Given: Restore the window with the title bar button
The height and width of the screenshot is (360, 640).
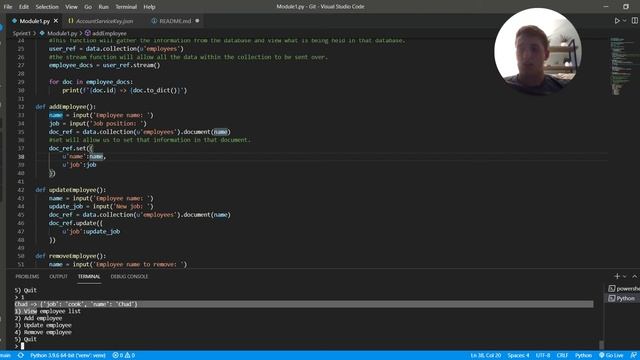Looking at the screenshot, I should pos(626,7).
